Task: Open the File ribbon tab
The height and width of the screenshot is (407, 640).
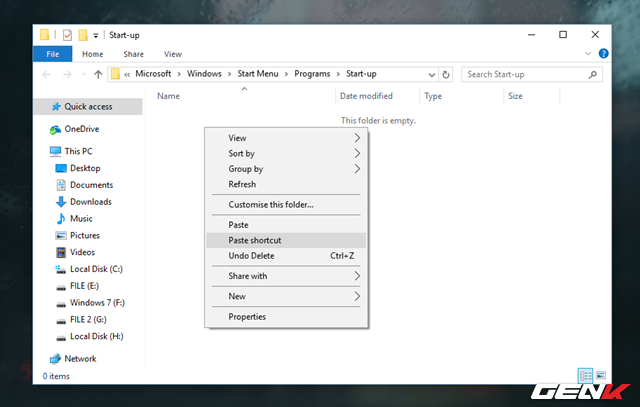Action: pyautogui.click(x=54, y=54)
